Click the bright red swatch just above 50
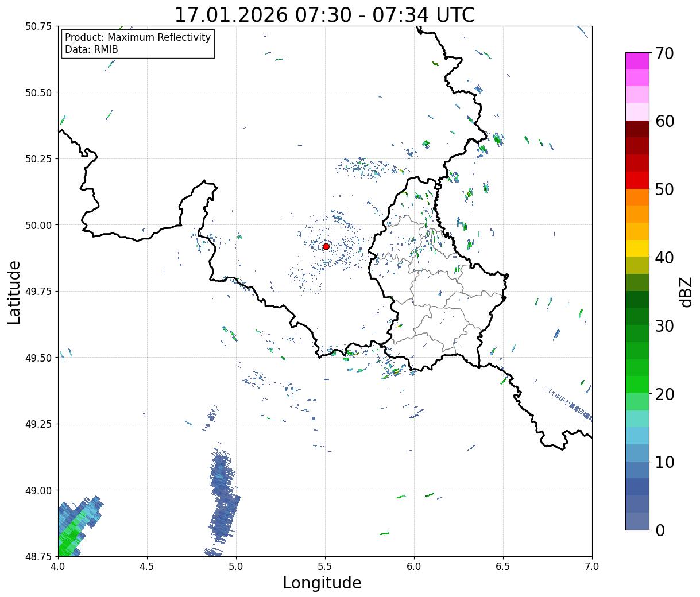 click(637, 180)
